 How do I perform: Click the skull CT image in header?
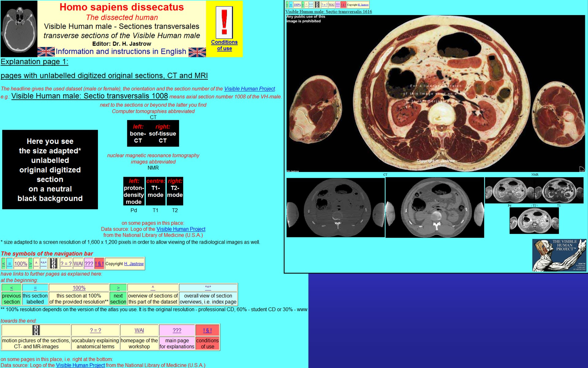point(19,29)
